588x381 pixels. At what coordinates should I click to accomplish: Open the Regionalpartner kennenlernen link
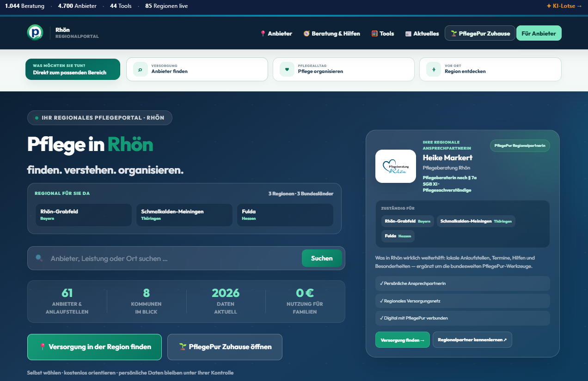tap(472, 340)
